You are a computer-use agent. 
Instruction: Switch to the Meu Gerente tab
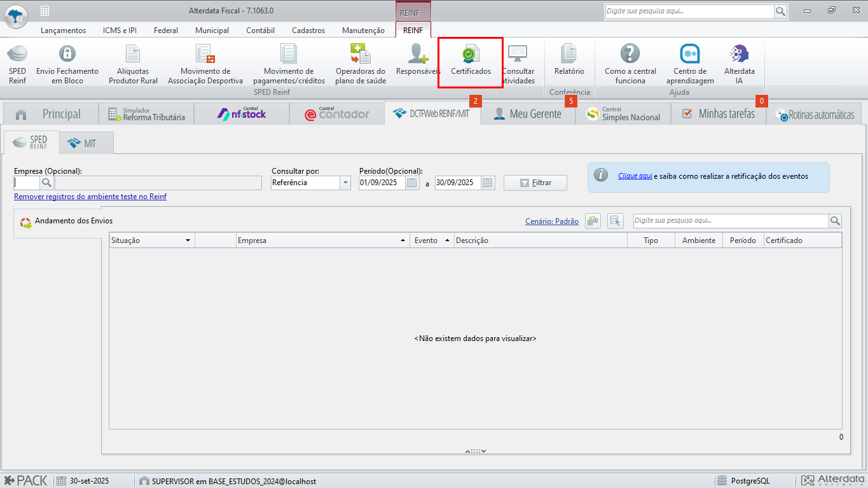(528, 114)
